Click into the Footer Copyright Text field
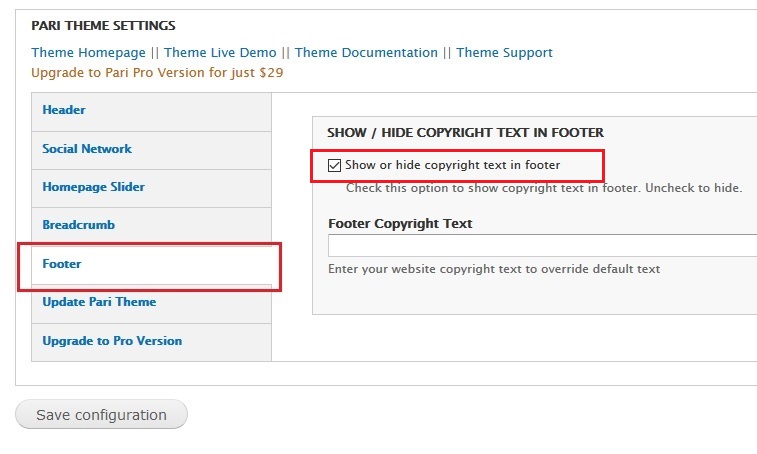The width and height of the screenshot is (757, 454). [540, 246]
